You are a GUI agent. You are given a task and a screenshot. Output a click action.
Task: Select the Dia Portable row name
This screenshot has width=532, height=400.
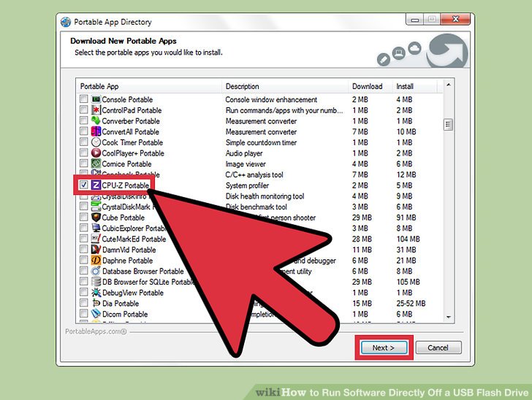(x=121, y=304)
